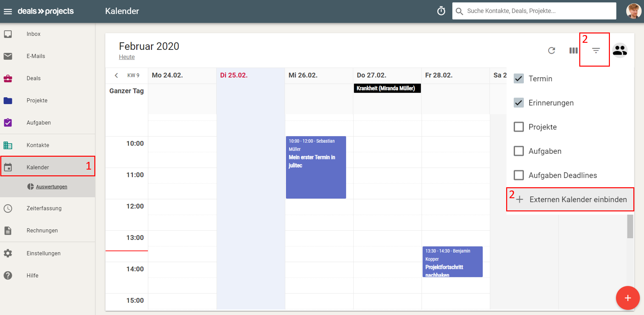Open the user profile avatar
The image size is (644, 315).
[633, 11]
